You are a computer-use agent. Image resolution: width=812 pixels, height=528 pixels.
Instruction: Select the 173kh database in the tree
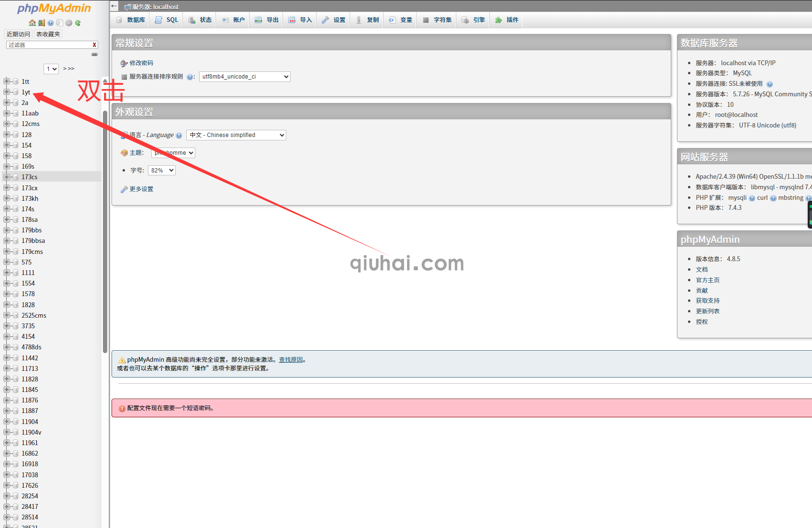[30, 198]
